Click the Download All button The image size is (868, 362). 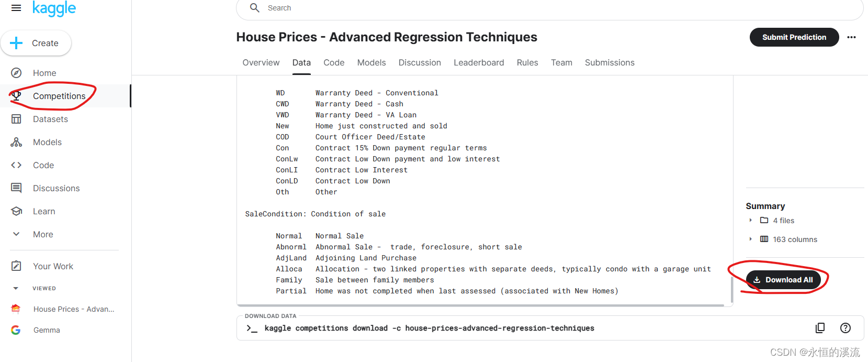click(783, 280)
